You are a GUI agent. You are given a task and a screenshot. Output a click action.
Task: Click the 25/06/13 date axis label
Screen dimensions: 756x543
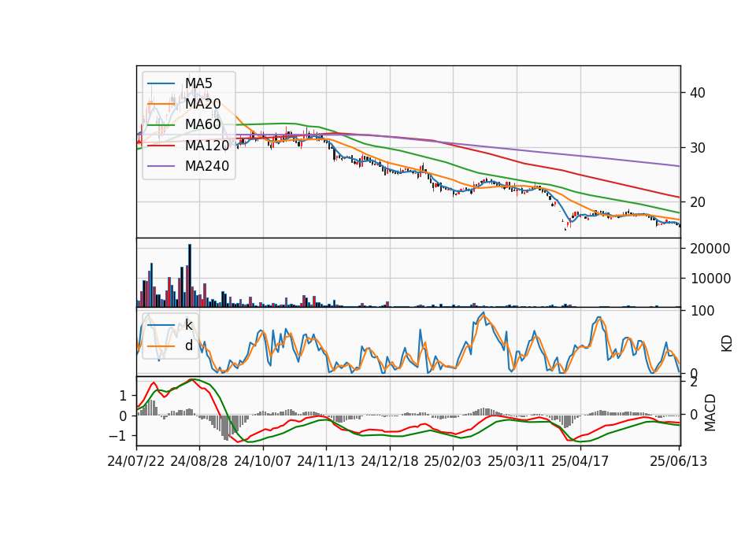pyautogui.click(x=679, y=461)
